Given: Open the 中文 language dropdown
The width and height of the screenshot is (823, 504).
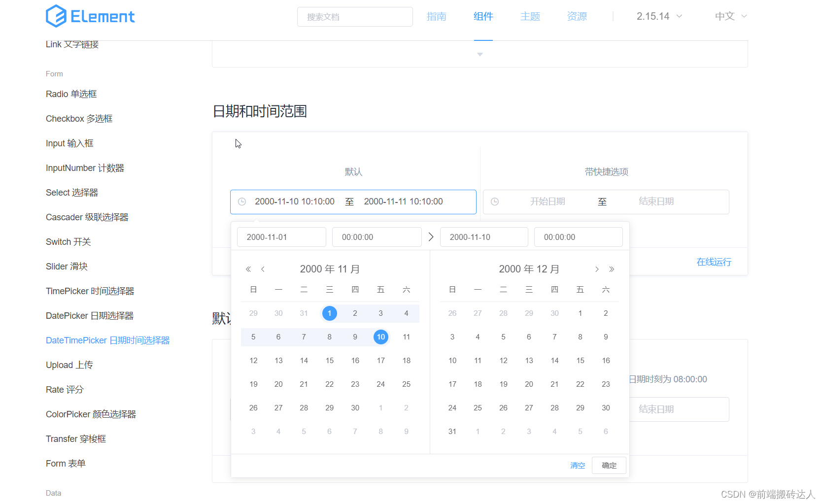Looking at the screenshot, I should (731, 16).
